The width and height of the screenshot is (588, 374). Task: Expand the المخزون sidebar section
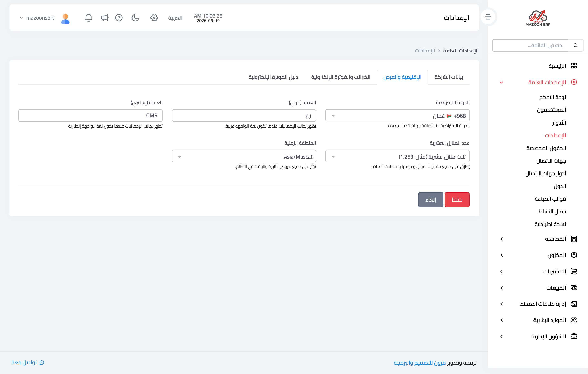click(502, 255)
